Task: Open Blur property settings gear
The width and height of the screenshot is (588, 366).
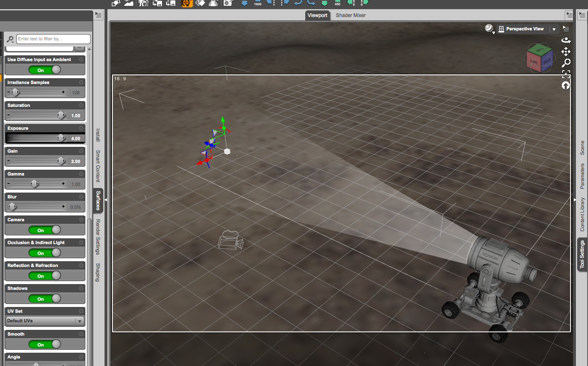Action: click(x=81, y=197)
